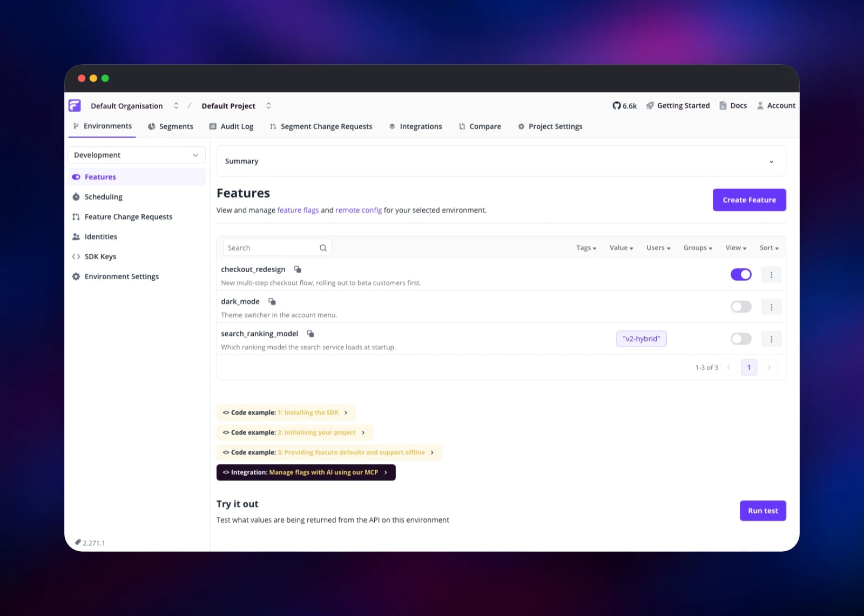Expand the Summary panel
Image resolution: width=864 pixels, height=616 pixels.
[501, 161]
